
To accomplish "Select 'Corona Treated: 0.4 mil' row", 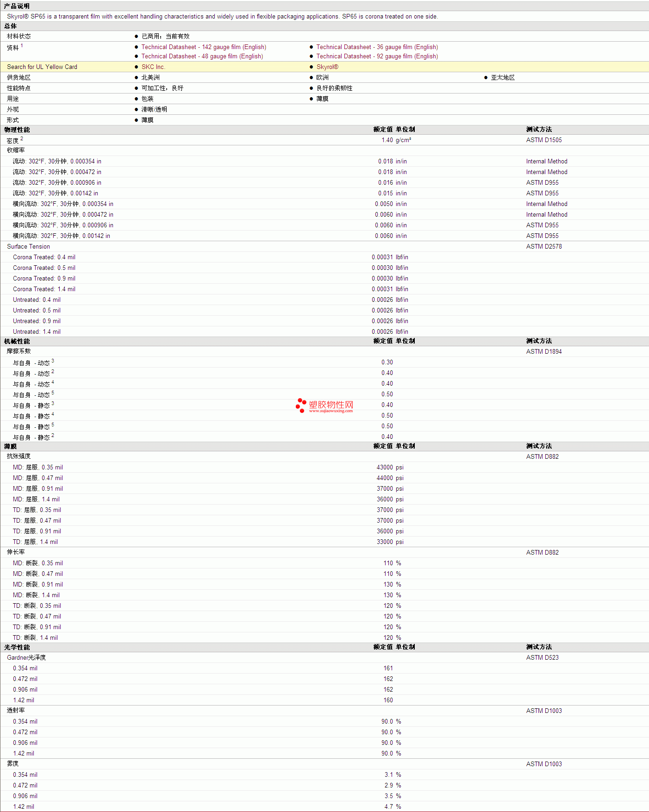I will coord(324,257).
